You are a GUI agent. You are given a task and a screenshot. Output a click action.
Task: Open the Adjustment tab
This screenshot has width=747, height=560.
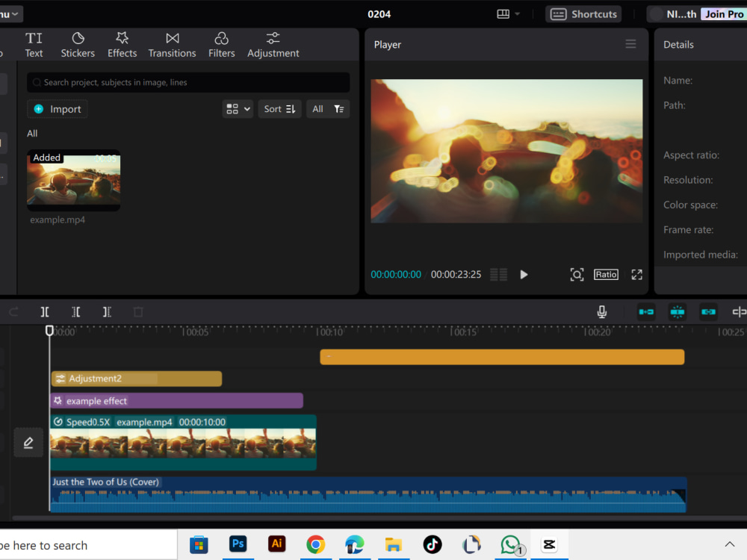pyautogui.click(x=273, y=45)
